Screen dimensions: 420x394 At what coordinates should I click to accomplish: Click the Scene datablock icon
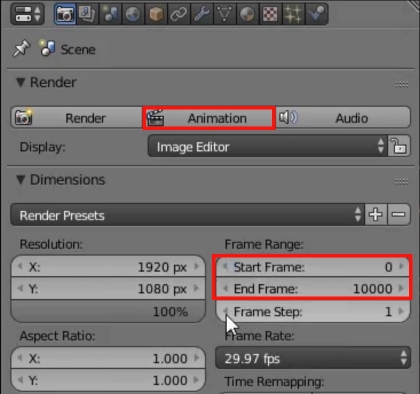(47, 48)
